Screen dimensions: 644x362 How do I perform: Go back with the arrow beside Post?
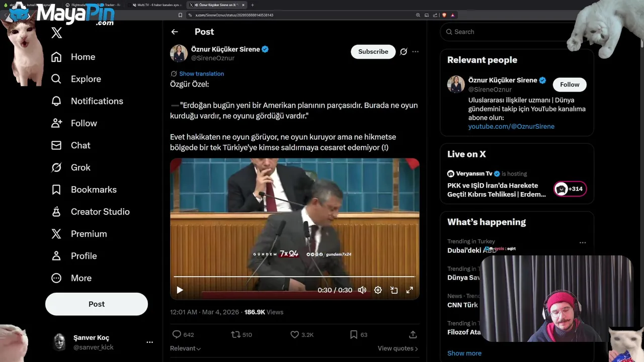click(175, 32)
